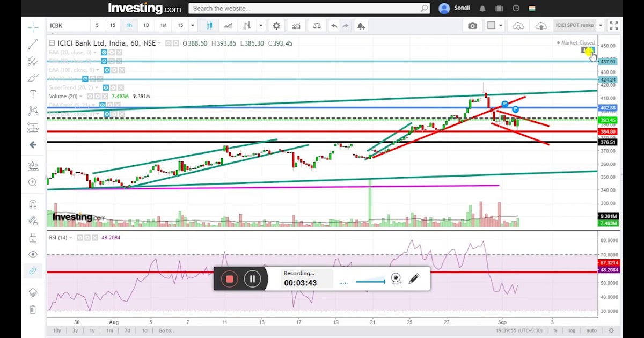The image size is (644, 338).
Task: Save chart layout to cloud
Action: (541, 26)
